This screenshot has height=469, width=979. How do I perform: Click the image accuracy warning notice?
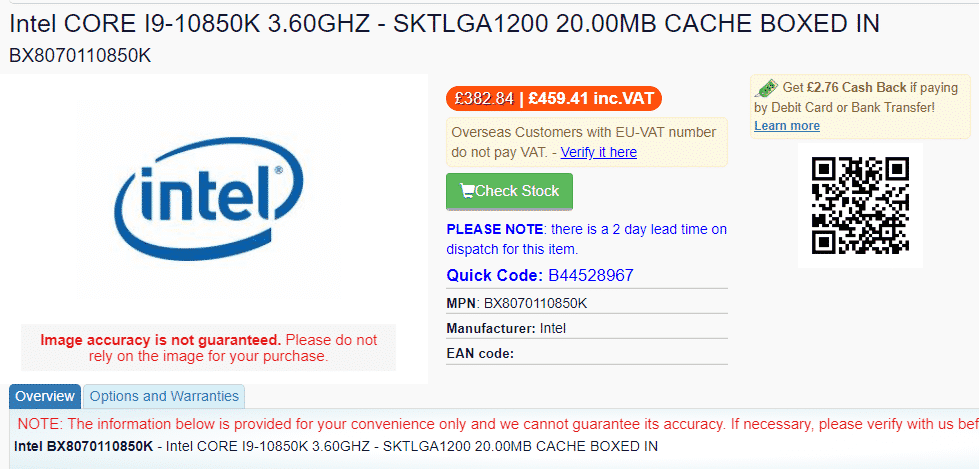209,348
